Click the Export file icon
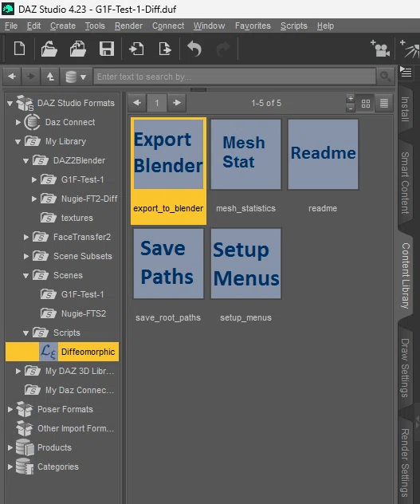The width and height of the screenshot is (420, 504). pyautogui.click(x=165, y=49)
